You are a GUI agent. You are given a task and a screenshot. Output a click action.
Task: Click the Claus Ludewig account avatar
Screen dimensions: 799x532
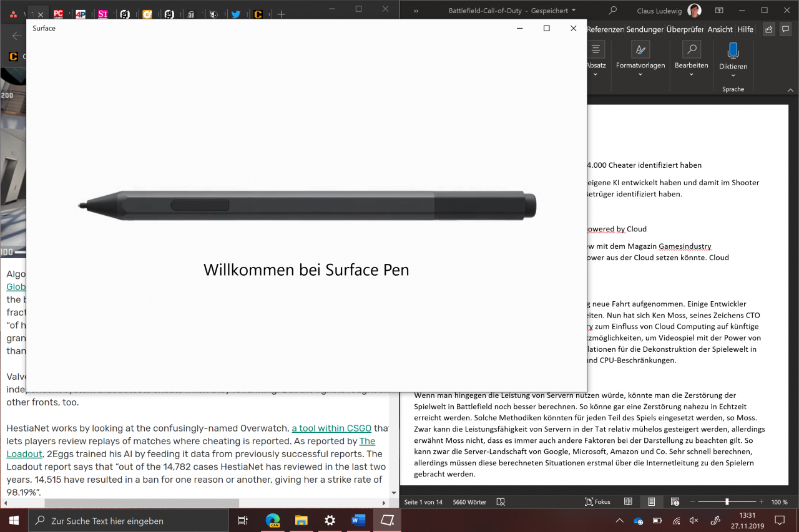point(694,11)
